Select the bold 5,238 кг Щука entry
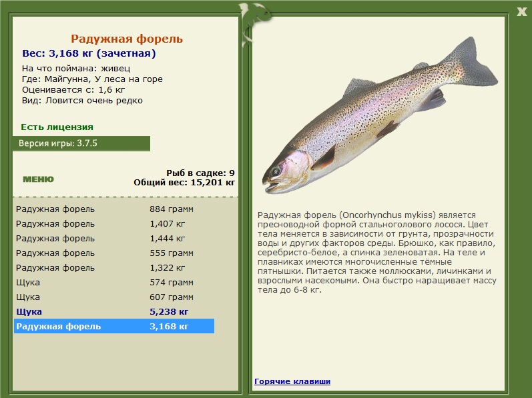Image resolution: width=532 pixels, height=398 pixels. (114, 311)
